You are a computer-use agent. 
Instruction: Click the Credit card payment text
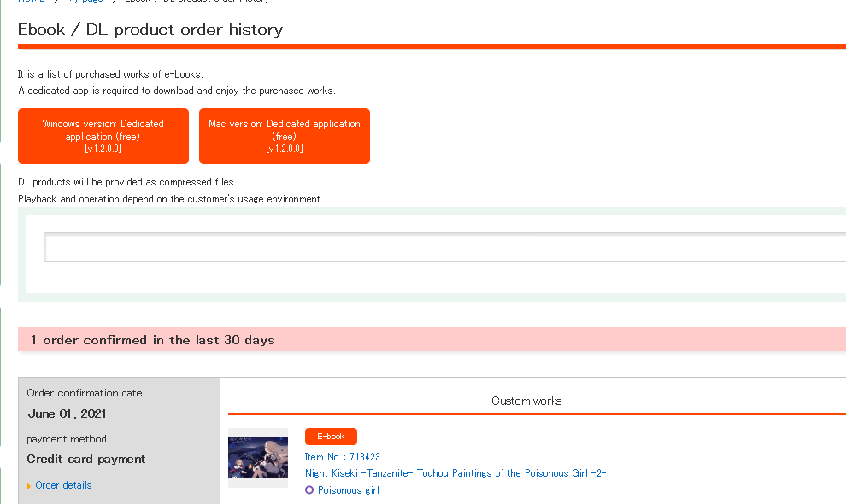[86, 459]
